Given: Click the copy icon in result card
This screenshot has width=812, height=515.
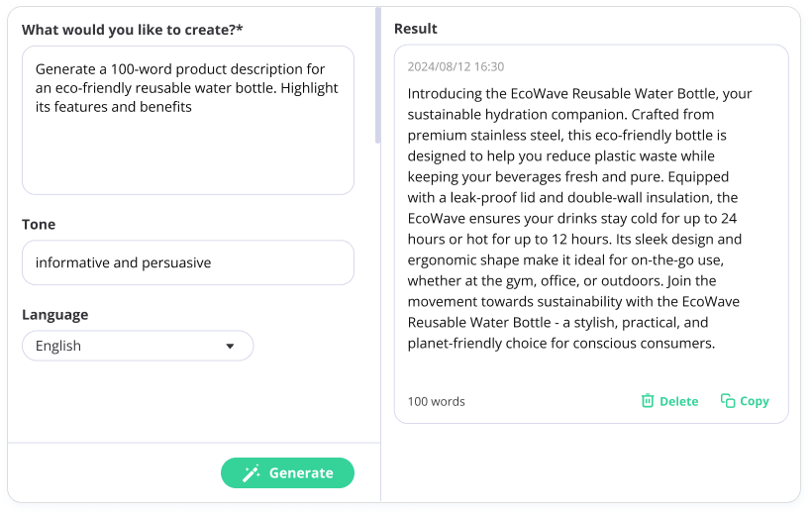Looking at the screenshot, I should click(x=728, y=401).
